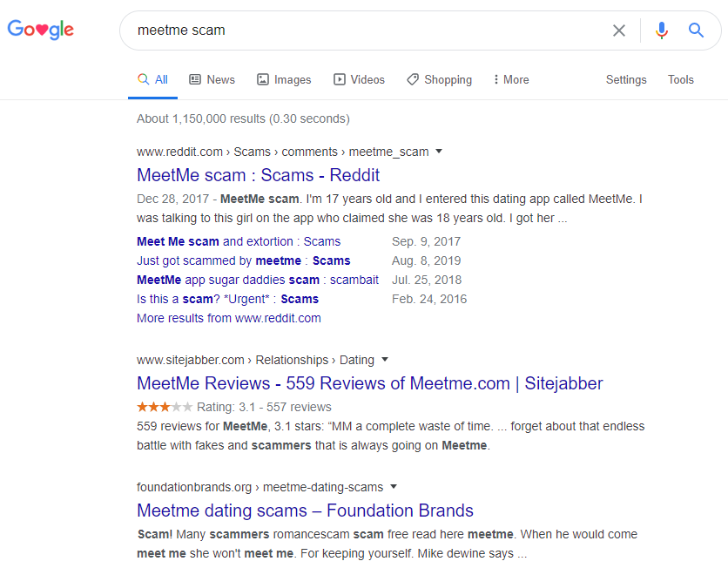
Task: Expand the dropdown arrow beside reddit.com URL
Action: pyautogui.click(x=439, y=152)
